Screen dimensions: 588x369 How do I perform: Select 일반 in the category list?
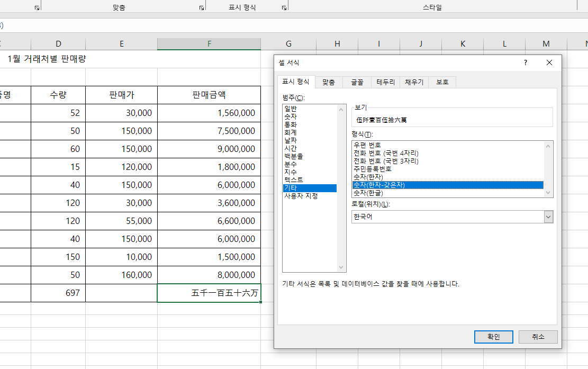[310, 109]
